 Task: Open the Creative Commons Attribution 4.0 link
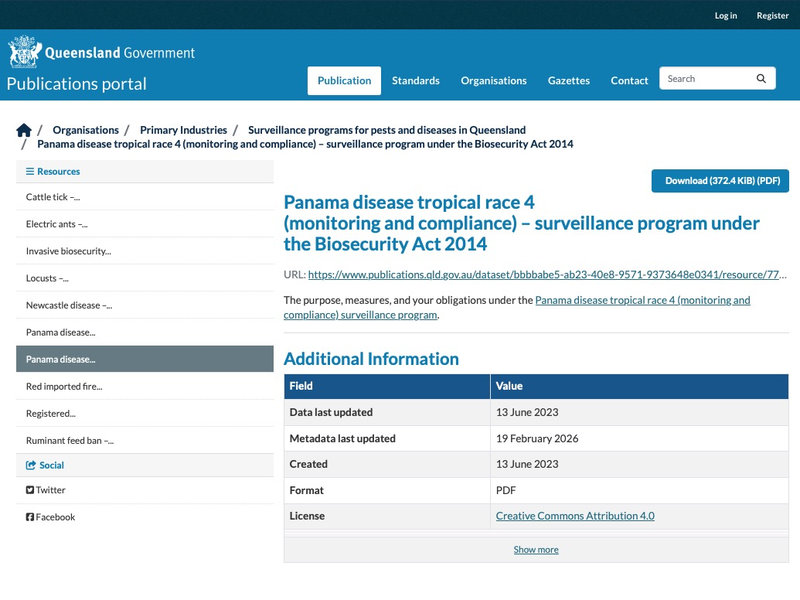point(575,516)
